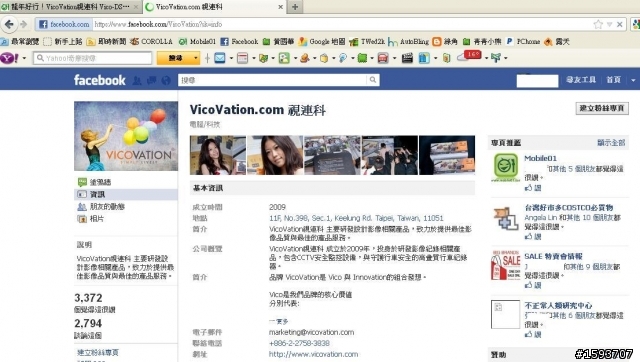This screenshot has height=362, width=640.
Task: Click the 3,372 likes count
Action: point(89,298)
